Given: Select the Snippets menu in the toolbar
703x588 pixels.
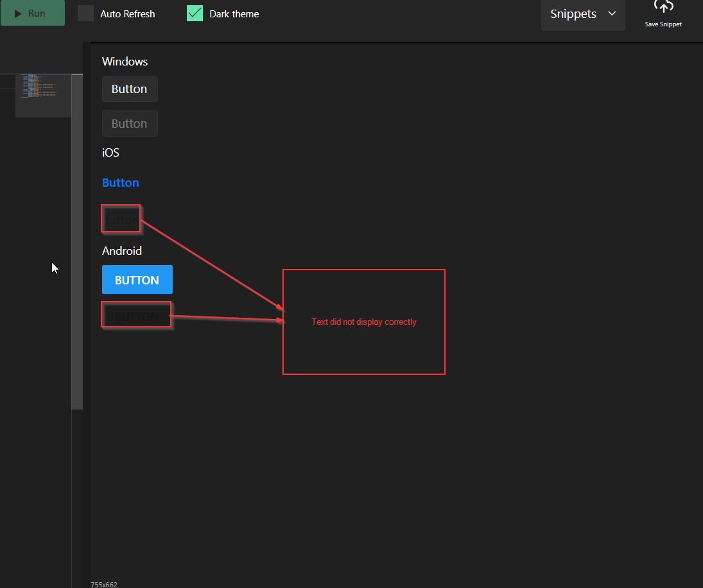Looking at the screenshot, I should pos(573,13).
